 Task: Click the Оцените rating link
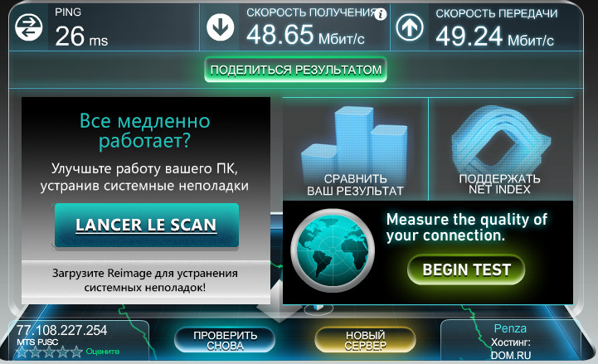pos(103,352)
